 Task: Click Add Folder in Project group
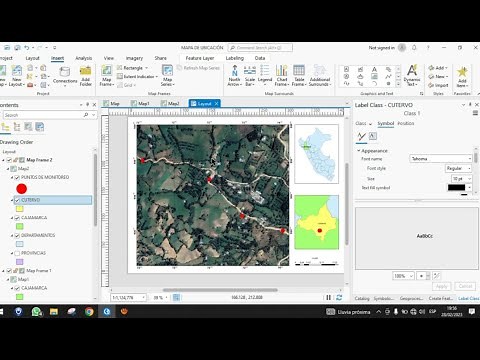pyautogui.click(x=86, y=75)
